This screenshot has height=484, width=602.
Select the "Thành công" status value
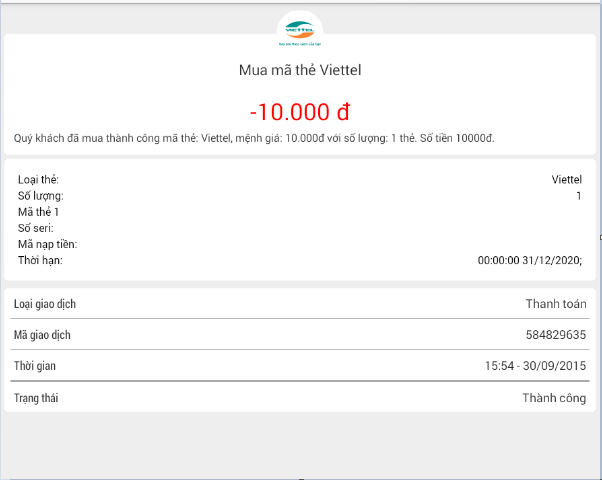pos(554,398)
